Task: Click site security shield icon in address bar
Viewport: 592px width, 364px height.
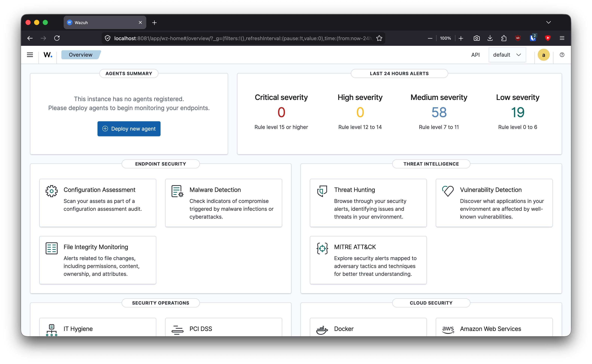Action: [x=108, y=38]
